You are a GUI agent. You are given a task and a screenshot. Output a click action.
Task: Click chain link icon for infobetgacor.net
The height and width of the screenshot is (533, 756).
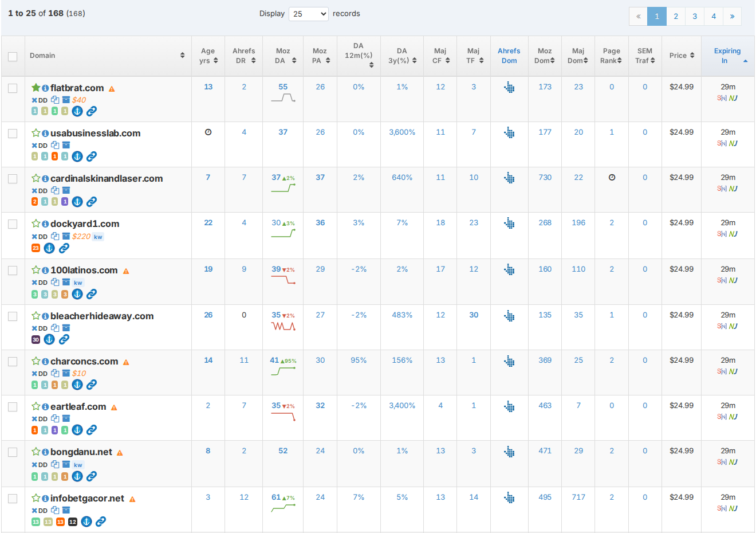[101, 522]
